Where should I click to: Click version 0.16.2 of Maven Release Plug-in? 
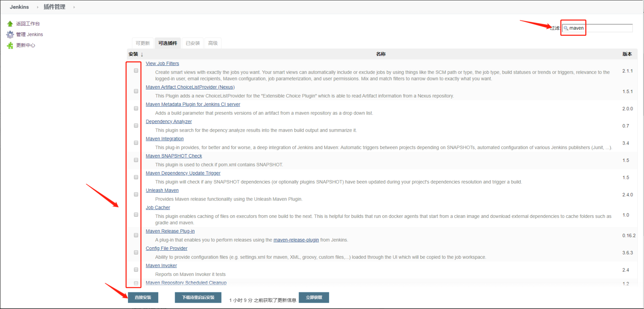tap(629, 235)
